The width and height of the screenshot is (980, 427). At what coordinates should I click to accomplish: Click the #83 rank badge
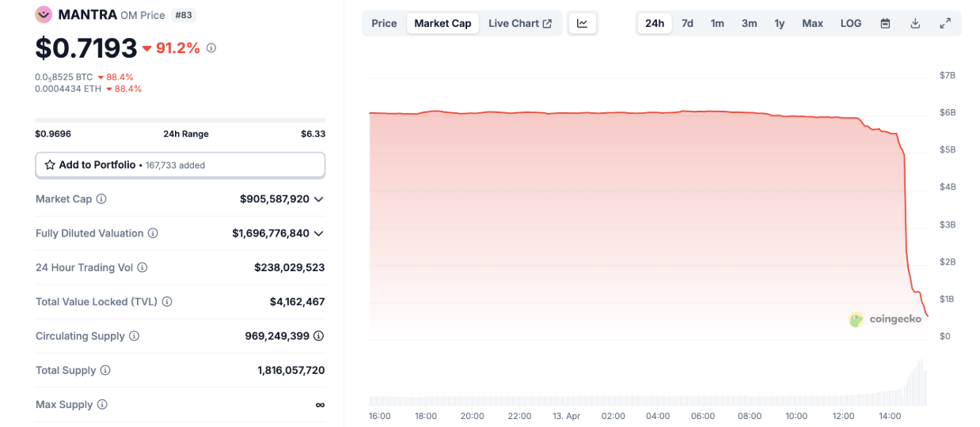pyautogui.click(x=184, y=15)
